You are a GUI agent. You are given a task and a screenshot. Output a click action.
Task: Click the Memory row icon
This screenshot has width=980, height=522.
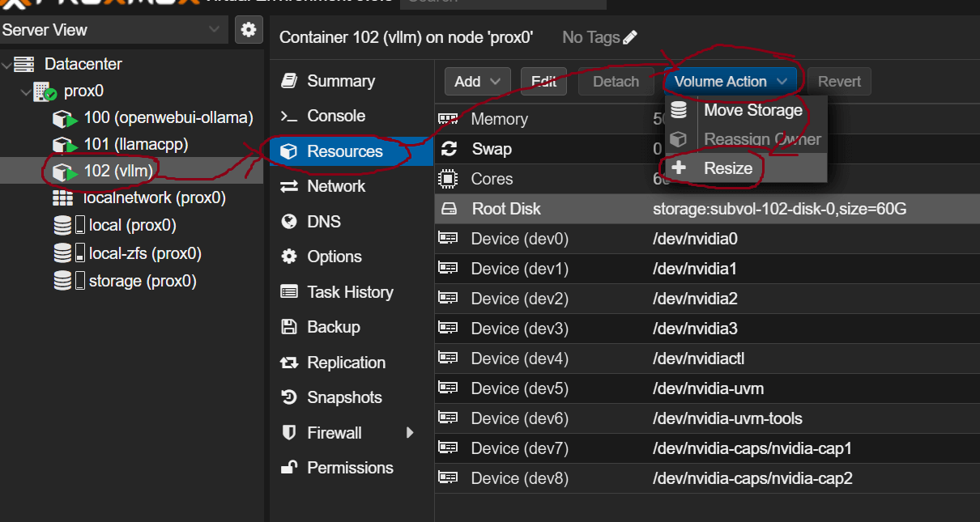[447, 119]
